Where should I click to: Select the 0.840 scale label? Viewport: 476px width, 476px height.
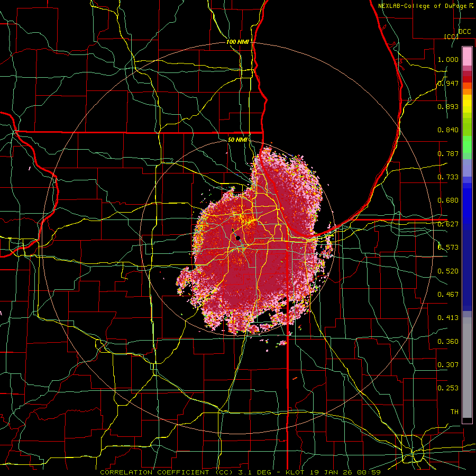pyautogui.click(x=448, y=130)
